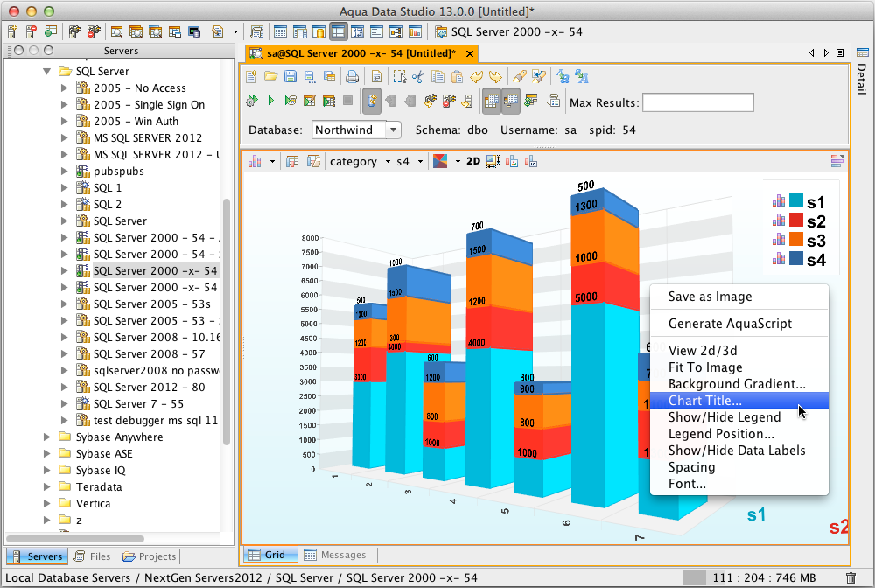Toggle the first highlighted results grid button
This screenshot has height=588, width=875.
pos(492,101)
